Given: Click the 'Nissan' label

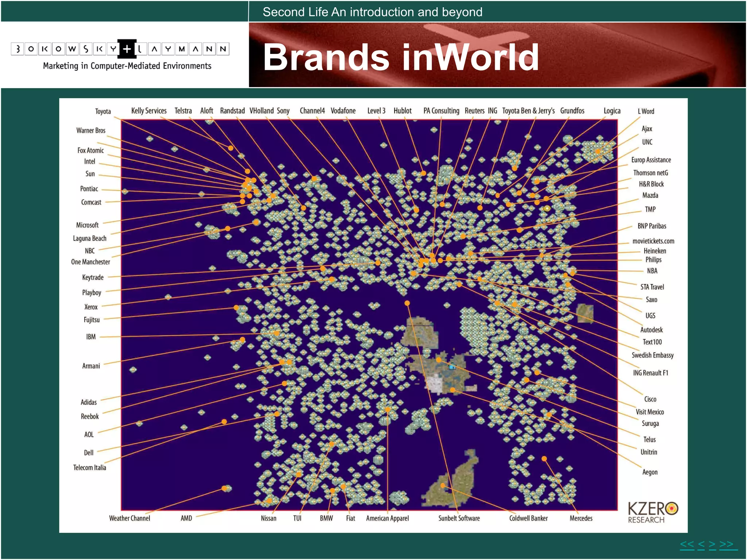Looking at the screenshot, I should [269, 518].
